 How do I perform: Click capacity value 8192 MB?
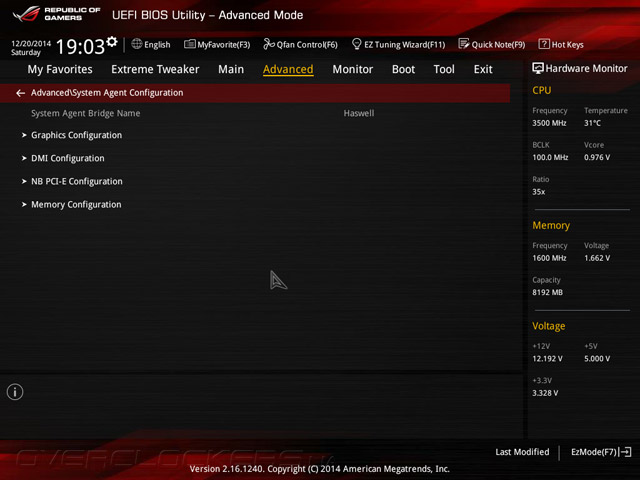point(548,292)
